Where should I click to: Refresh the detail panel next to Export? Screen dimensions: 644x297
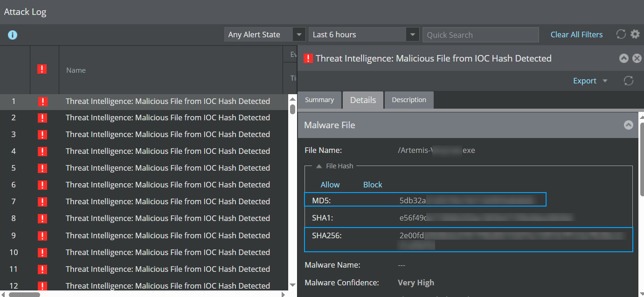629,81
